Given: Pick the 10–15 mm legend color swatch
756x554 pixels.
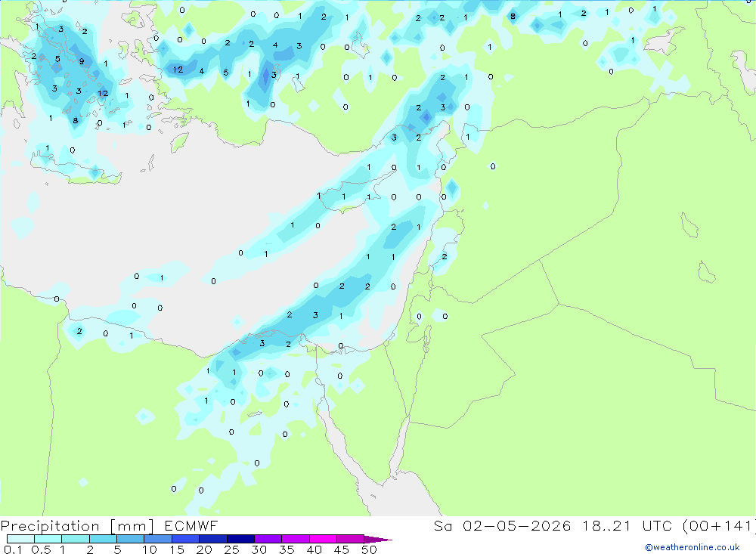Looking at the screenshot, I should (x=158, y=539).
